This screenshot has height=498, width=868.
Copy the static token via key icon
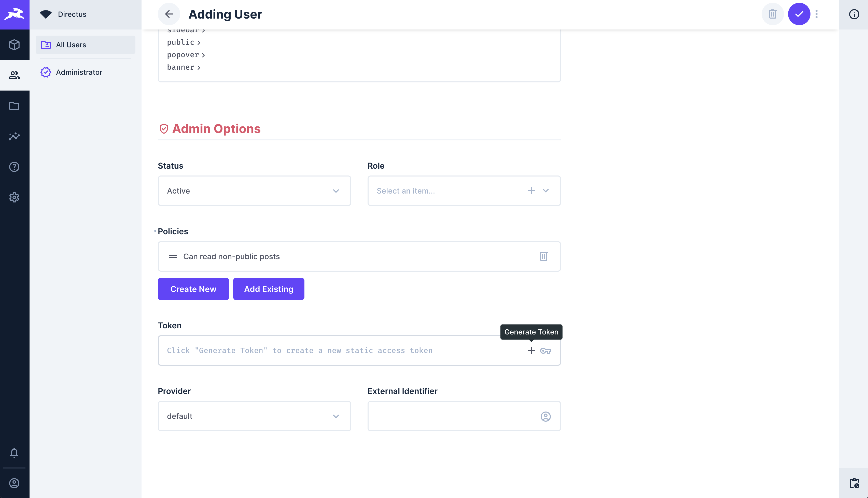point(545,350)
